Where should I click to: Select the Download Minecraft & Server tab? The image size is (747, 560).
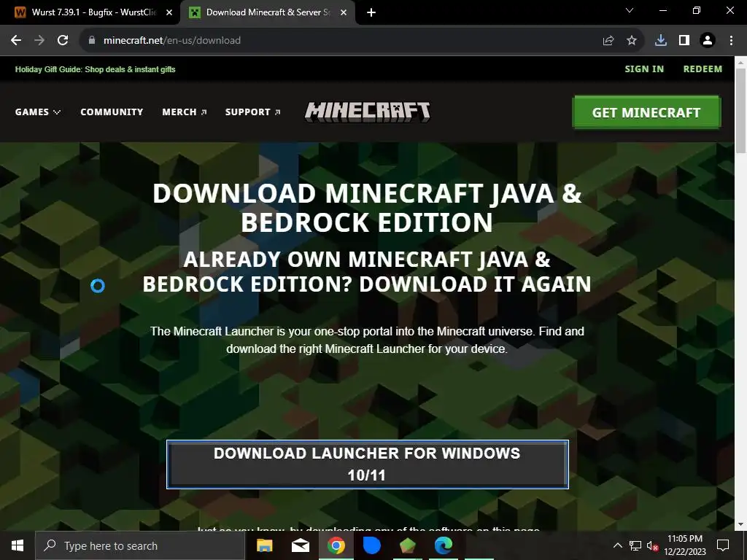coord(267,12)
